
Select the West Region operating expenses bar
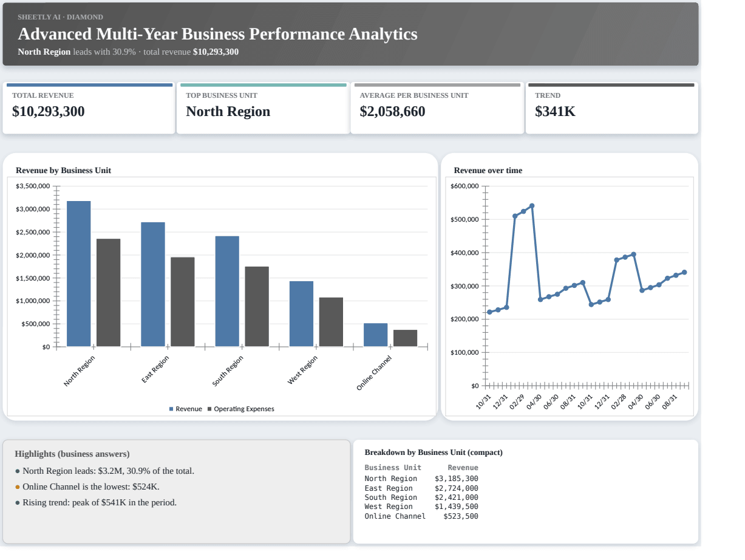point(331,322)
